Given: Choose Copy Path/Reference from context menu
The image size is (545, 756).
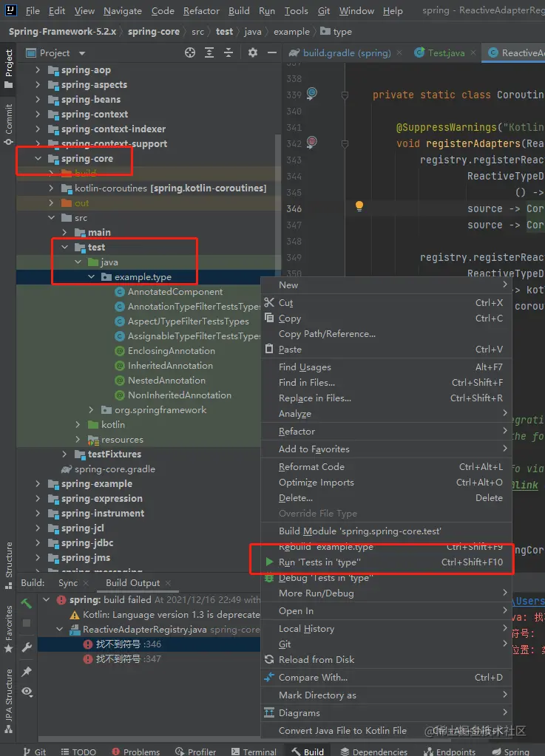Looking at the screenshot, I should click(386, 333).
